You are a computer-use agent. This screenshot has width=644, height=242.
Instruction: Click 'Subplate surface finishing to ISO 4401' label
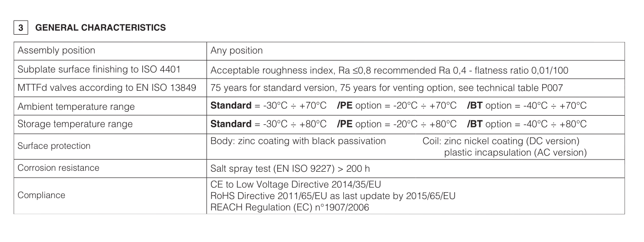[99, 70]
